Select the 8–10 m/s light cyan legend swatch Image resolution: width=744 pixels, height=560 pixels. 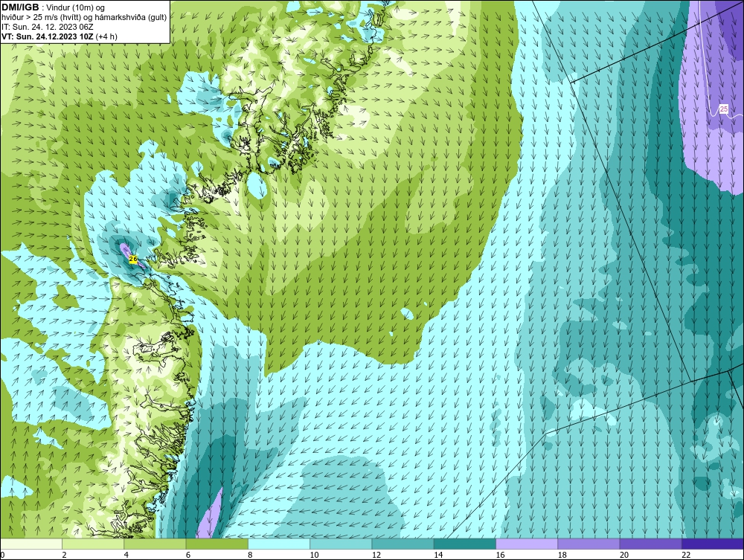279,544
